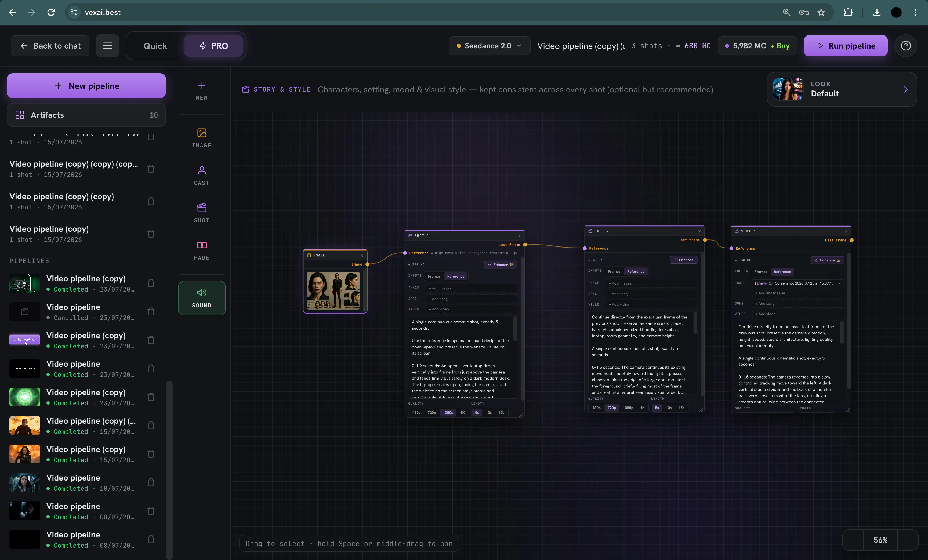This screenshot has width=928, height=560.
Task: Open pipeline with green glowing orb thumbnail
Action: 24,397
